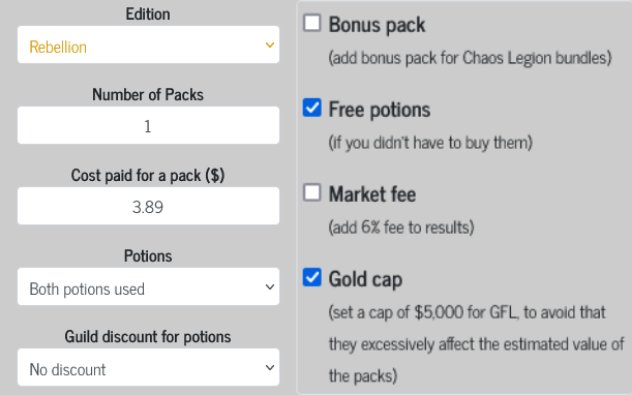Uncheck the Free potions checkbox
Screen dimensions: 632x395
click(x=312, y=108)
